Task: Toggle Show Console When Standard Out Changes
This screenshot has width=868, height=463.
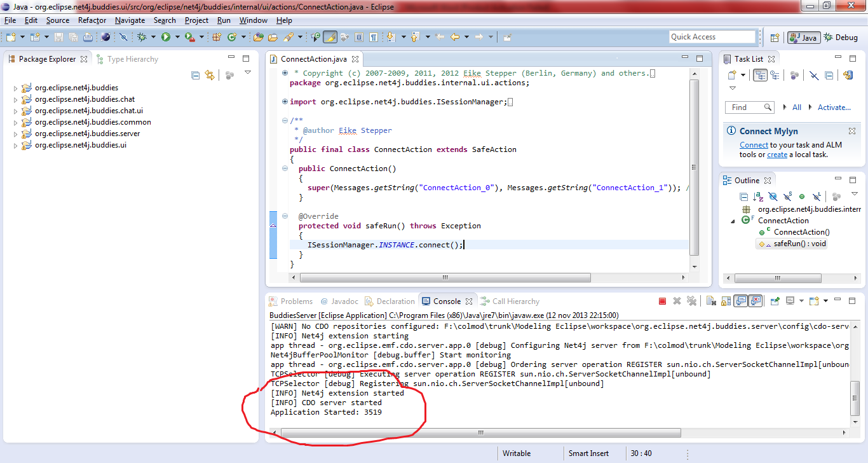Action: pos(740,301)
